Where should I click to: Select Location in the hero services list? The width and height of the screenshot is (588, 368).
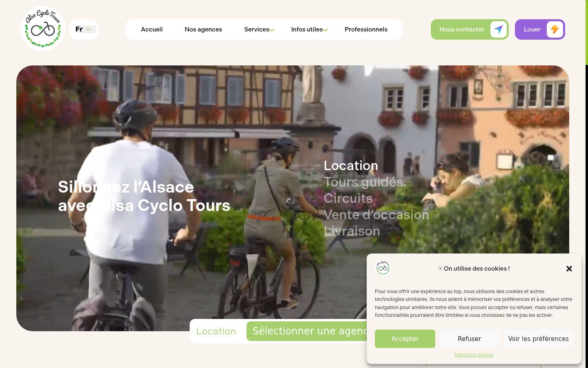click(351, 166)
